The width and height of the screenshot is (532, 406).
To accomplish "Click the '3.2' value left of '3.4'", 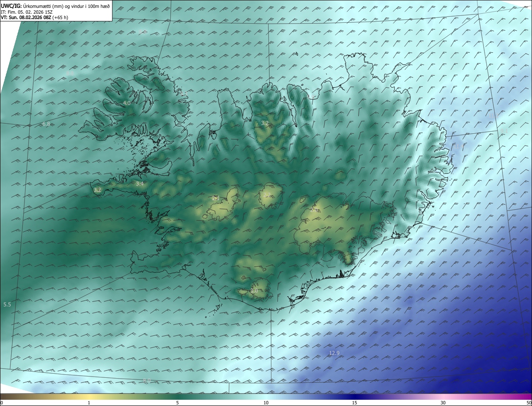I will (98, 190).
